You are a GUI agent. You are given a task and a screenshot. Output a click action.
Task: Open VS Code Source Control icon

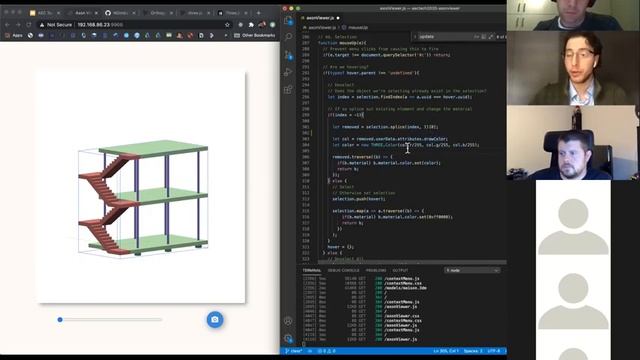pos(288,55)
